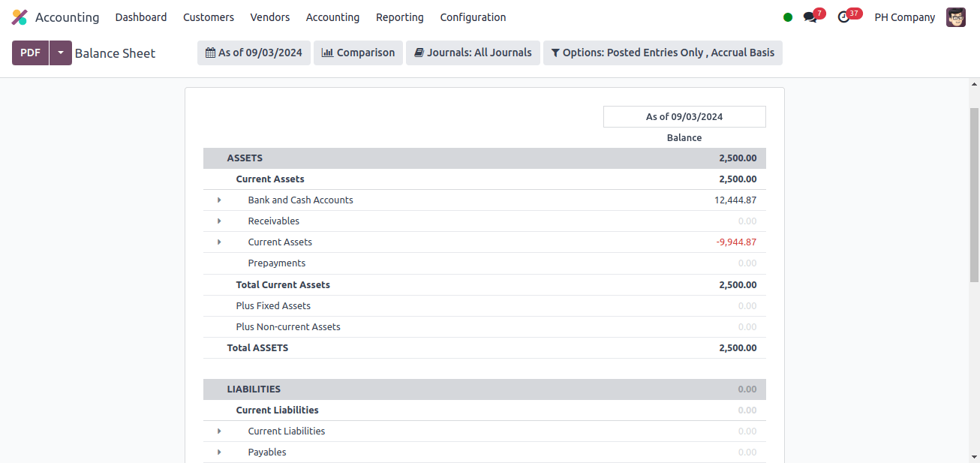Image resolution: width=980 pixels, height=463 pixels.
Task: Expand the Bank and Cash Accounts row
Action: 219,200
